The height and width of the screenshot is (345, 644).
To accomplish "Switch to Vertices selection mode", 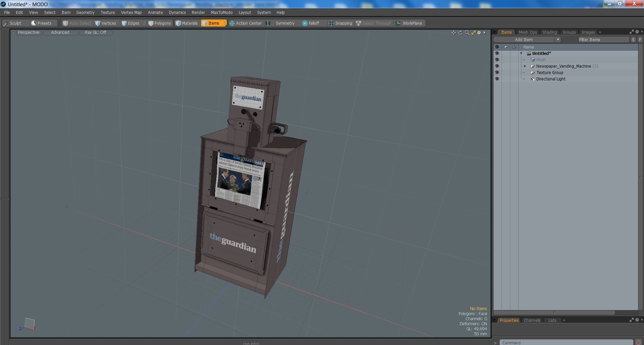I will click(106, 23).
